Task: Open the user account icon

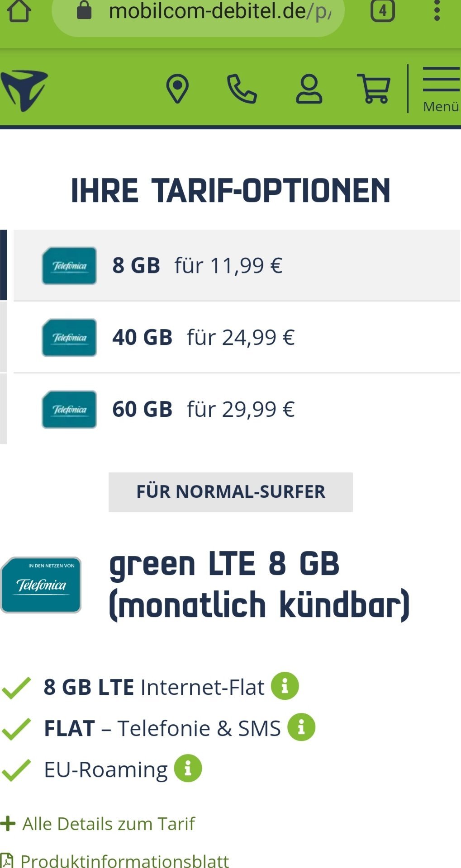Action: (309, 89)
